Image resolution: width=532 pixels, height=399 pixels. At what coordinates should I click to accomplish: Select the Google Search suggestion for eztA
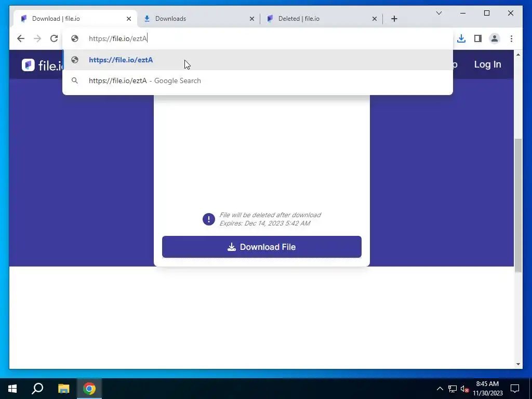258,81
